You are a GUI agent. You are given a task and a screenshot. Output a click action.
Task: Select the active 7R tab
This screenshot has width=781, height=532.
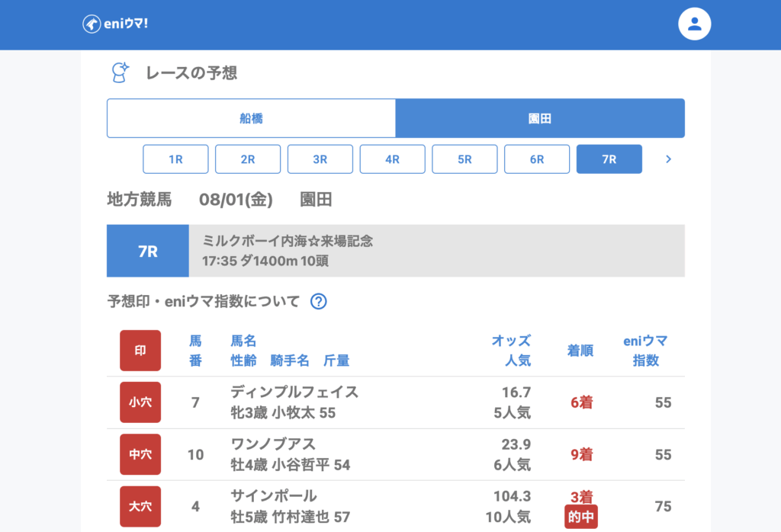(x=609, y=159)
